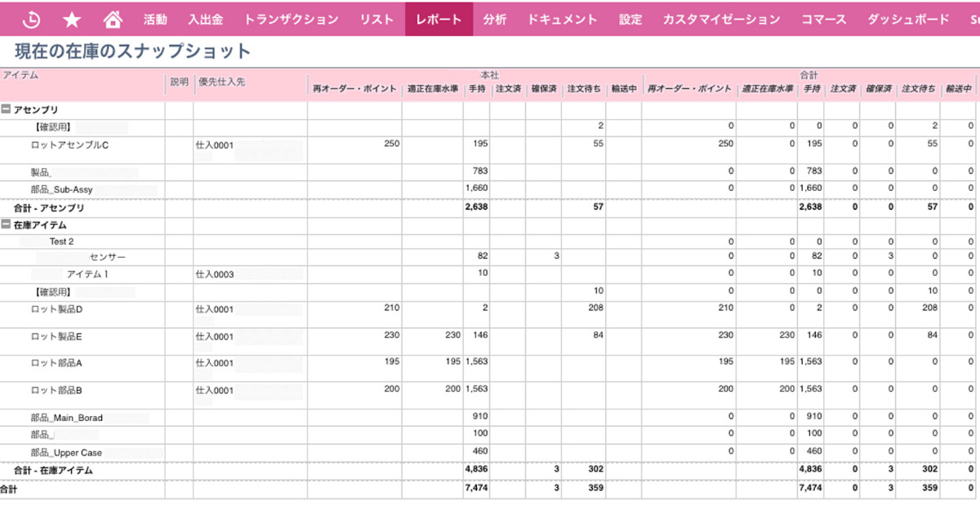Click the アイテム column header

tap(20, 75)
